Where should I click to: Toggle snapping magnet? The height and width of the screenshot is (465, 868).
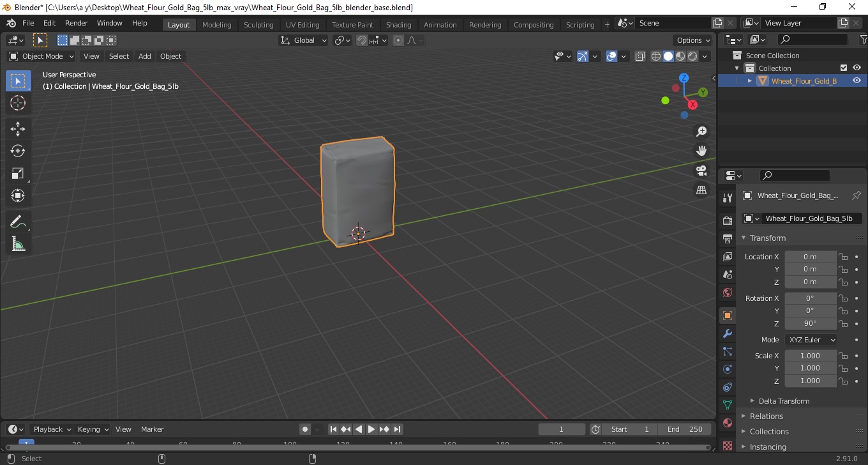362,40
